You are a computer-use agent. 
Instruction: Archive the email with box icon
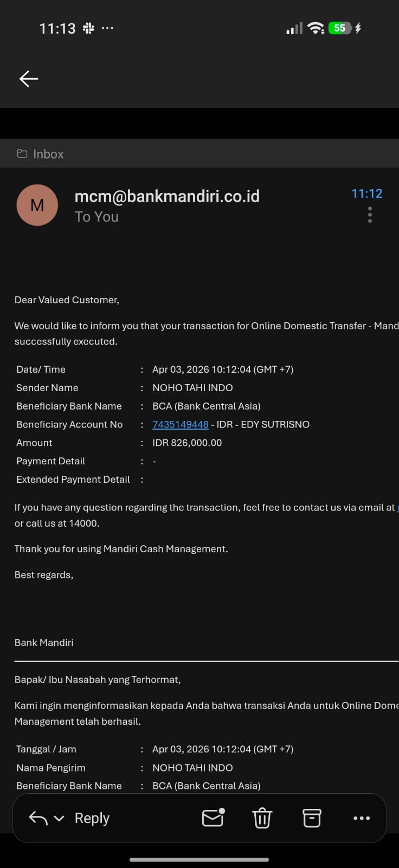312,818
